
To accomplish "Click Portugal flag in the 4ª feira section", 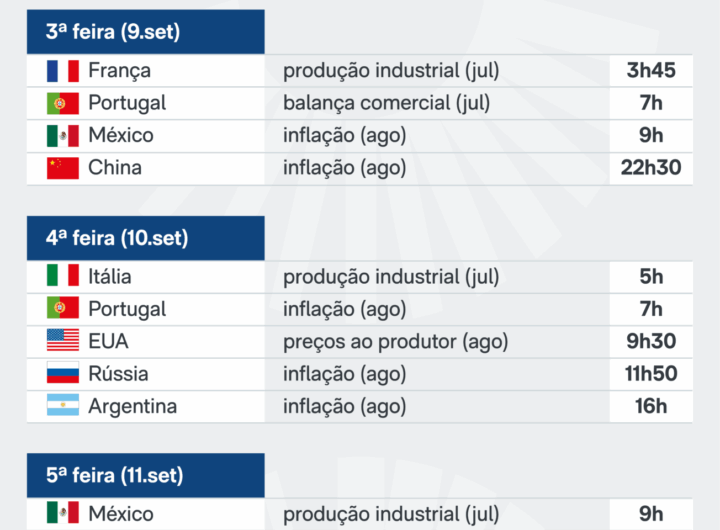I will pos(62,308).
